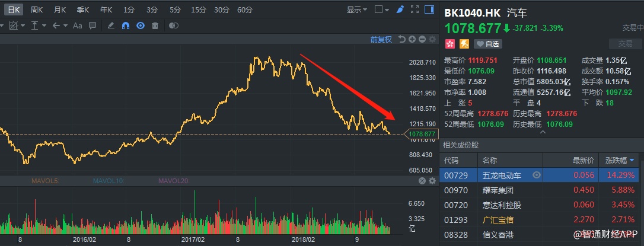Enter fullscreen chart mode
The height and width of the screenshot is (246, 644).
(414, 10)
